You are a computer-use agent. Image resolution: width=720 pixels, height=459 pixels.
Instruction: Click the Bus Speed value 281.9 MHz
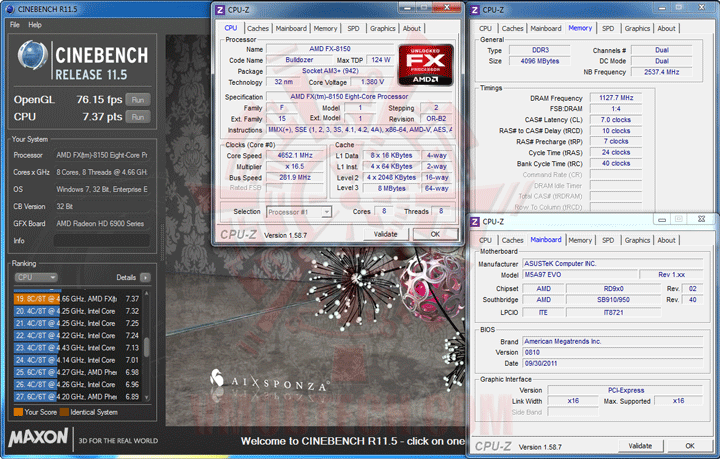295,178
